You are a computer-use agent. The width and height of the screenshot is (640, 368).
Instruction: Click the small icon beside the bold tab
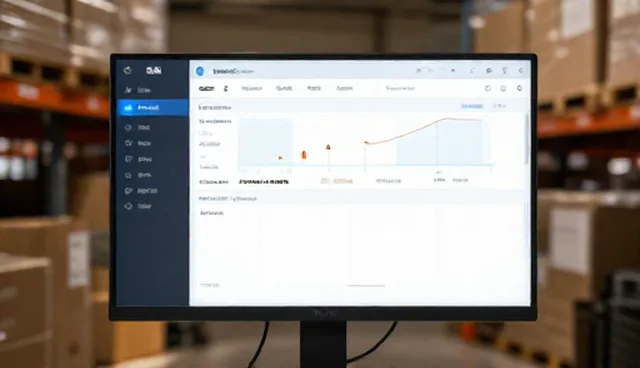click(226, 89)
